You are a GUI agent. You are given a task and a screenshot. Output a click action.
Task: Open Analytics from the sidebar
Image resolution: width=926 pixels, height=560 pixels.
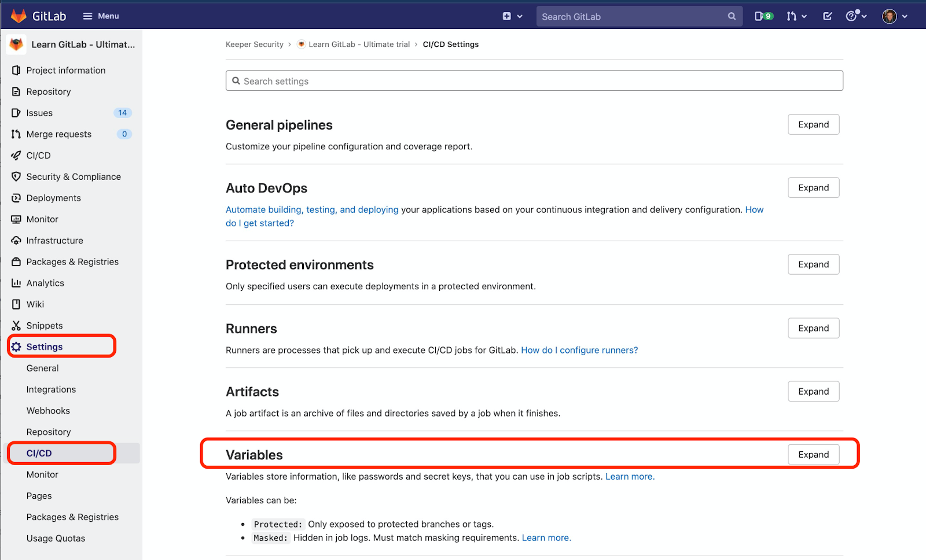click(x=46, y=283)
